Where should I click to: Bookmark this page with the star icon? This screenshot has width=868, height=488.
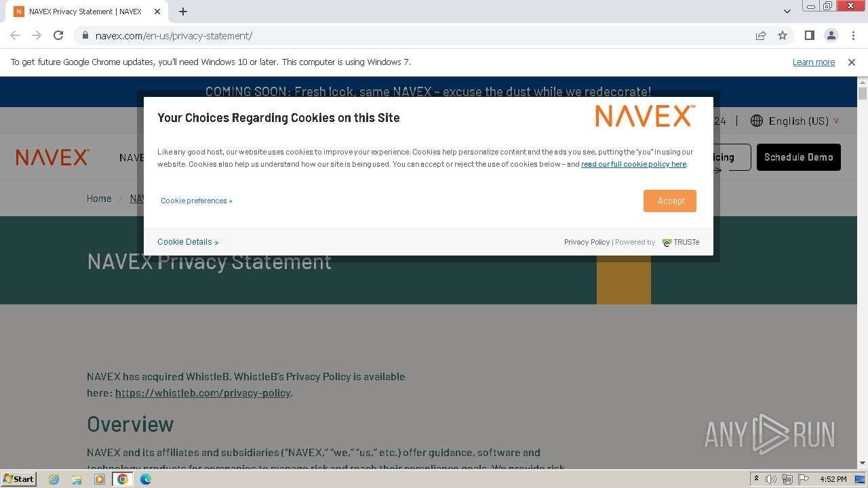[783, 36]
